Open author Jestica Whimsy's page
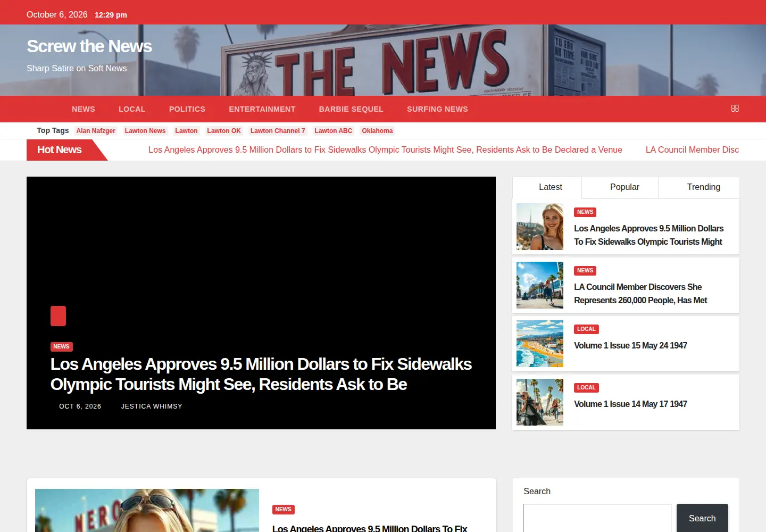Viewport: 766px width, 532px height. tap(152, 406)
